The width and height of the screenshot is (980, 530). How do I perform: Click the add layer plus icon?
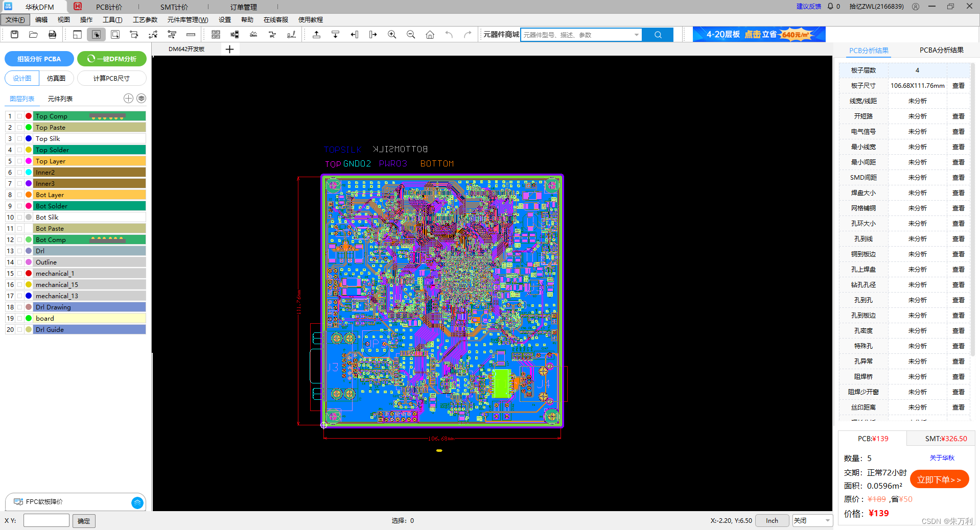tap(128, 98)
